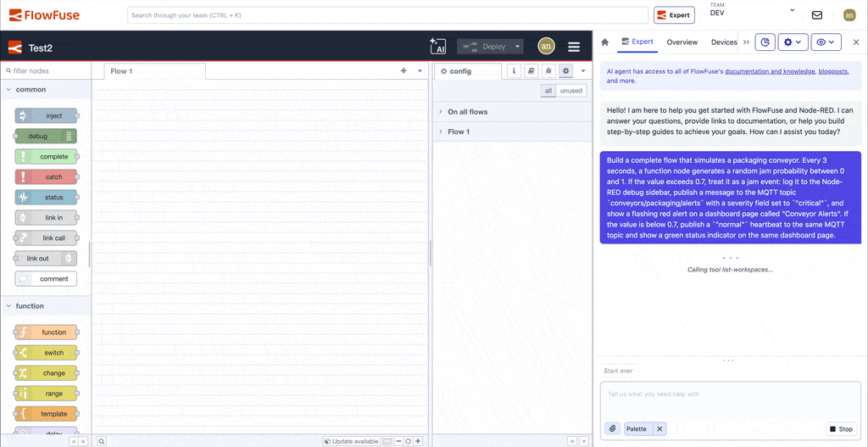The image size is (868, 447).
Task: Select the complete node in palette
Action: (46, 157)
